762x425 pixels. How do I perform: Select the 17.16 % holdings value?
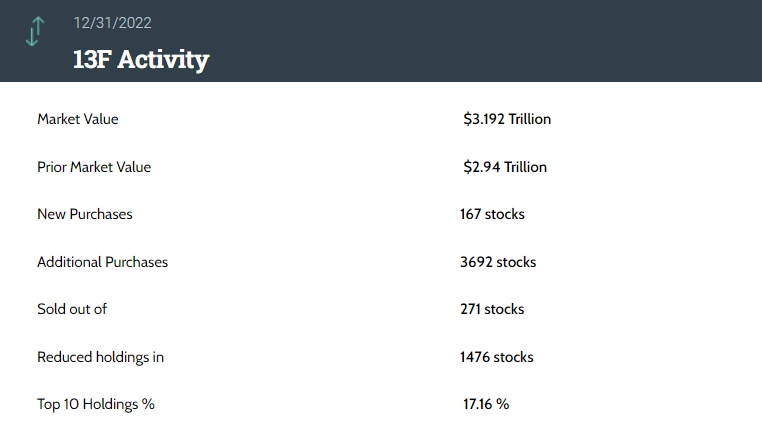pos(486,404)
